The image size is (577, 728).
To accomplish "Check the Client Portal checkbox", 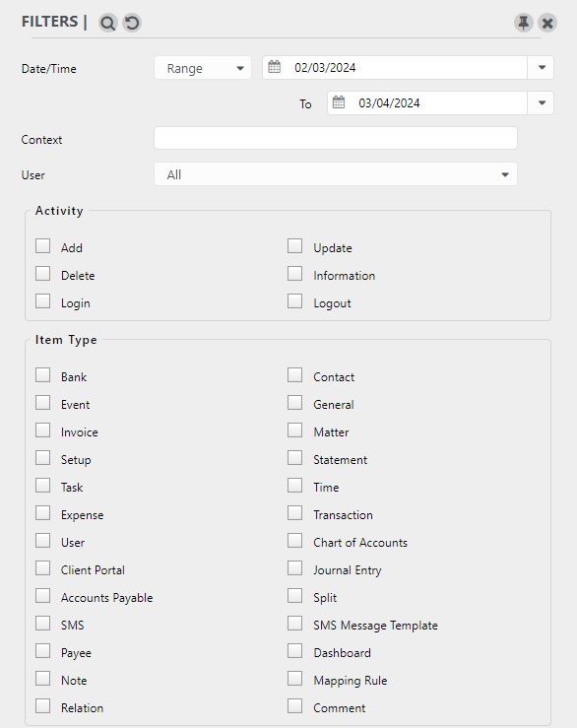I will [x=43, y=568].
